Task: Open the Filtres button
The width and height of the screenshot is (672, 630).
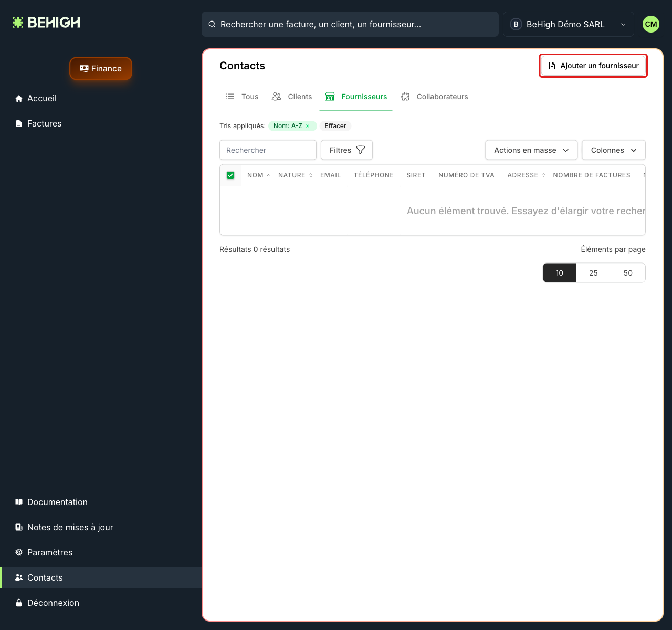Action: tap(347, 150)
